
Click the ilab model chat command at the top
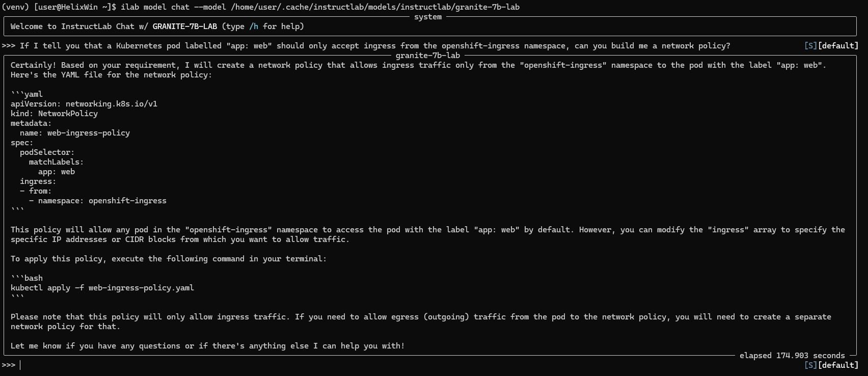320,7
